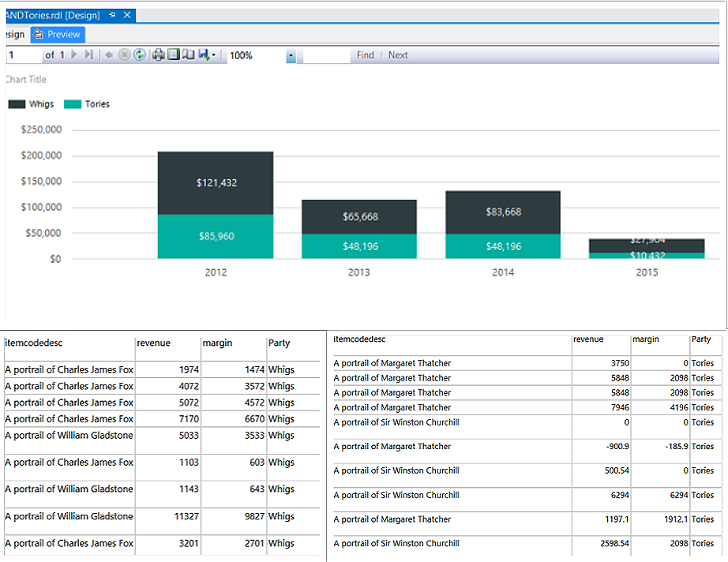728x562 pixels.
Task: Click the Tories legend color swatch
Action: click(x=73, y=104)
